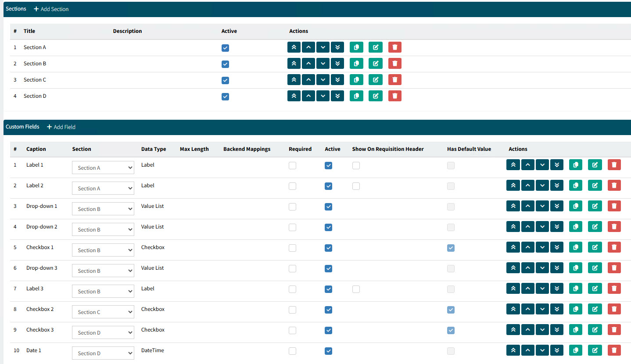Image resolution: width=631 pixels, height=364 pixels.
Task: Move Date 1 field to the bottom
Action: pos(557,350)
